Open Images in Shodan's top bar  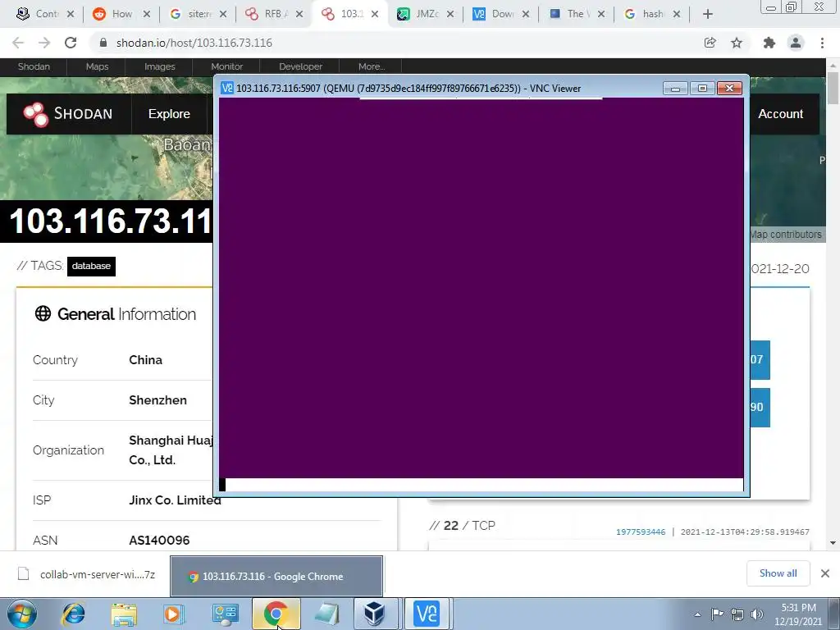(160, 66)
